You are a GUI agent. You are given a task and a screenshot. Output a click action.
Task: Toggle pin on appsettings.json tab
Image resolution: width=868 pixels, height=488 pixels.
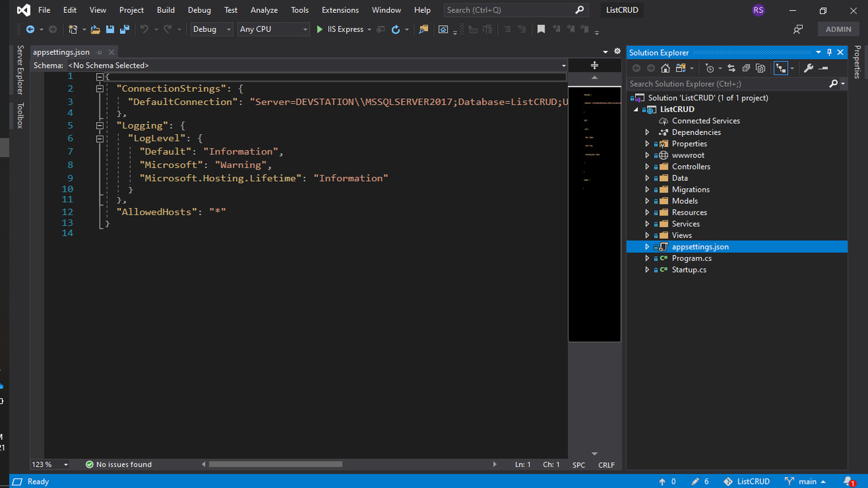[99, 52]
